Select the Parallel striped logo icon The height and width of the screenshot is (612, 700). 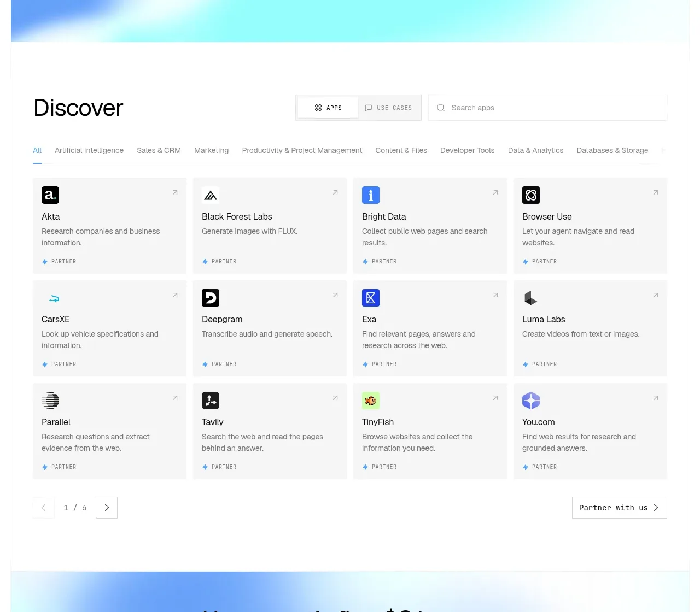(50, 401)
